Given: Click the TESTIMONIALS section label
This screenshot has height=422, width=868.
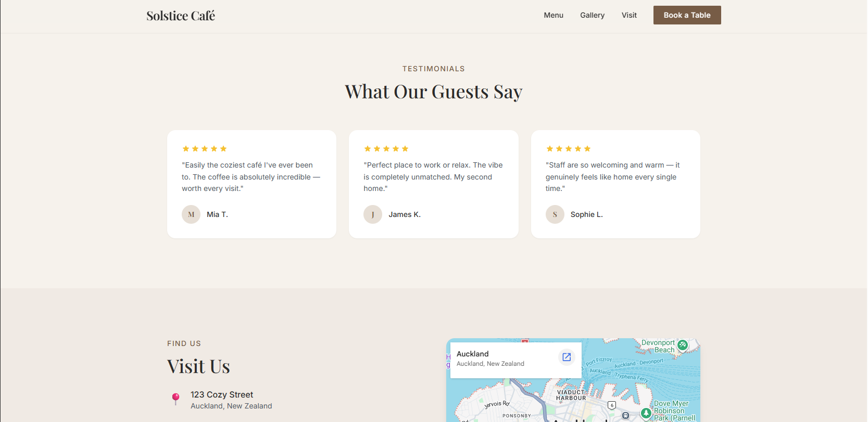Looking at the screenshot, I should (434, 69).
